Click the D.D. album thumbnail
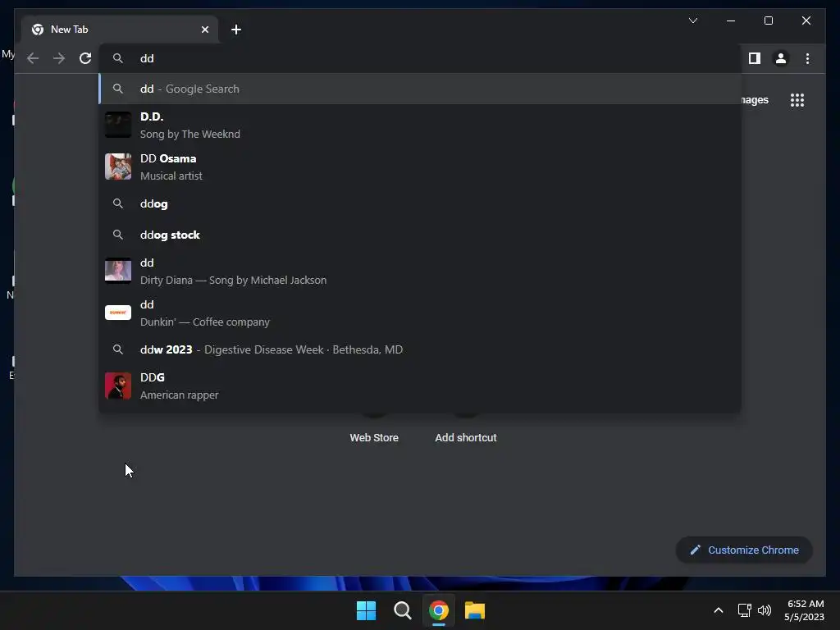Screen dimensions: 840x630 [x=118, y=125]
